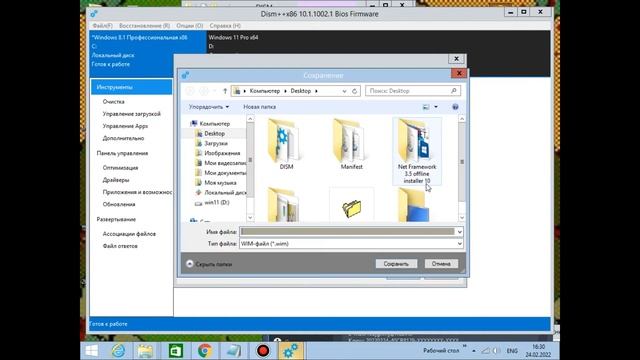Click the Сохранить button
The height and width of the screenshot is (360, 640).
pyautogui.click(x=396, y=264)
